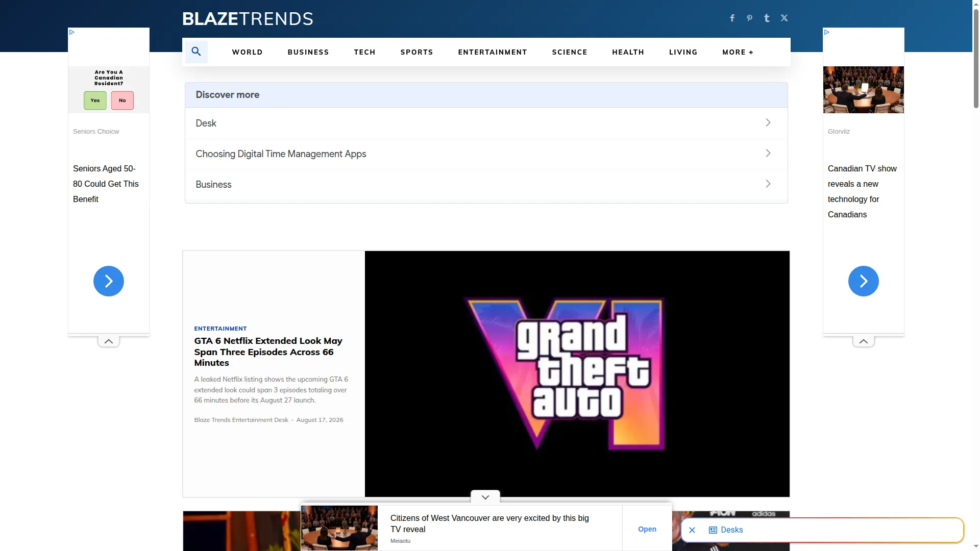Open Canadian TV show reveals ad headline
Image resolution: width=980 pixels, height=551 pixels.
click(862, 191)
